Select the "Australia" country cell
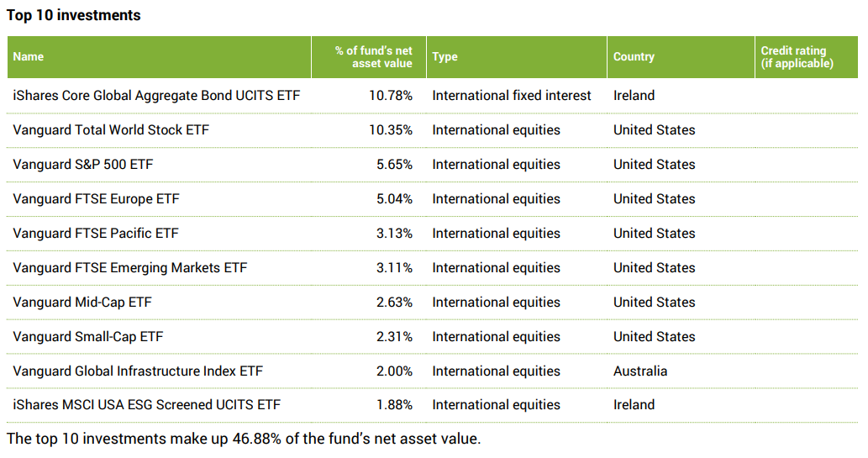This screenshot has width=868, height=458. 640,371
